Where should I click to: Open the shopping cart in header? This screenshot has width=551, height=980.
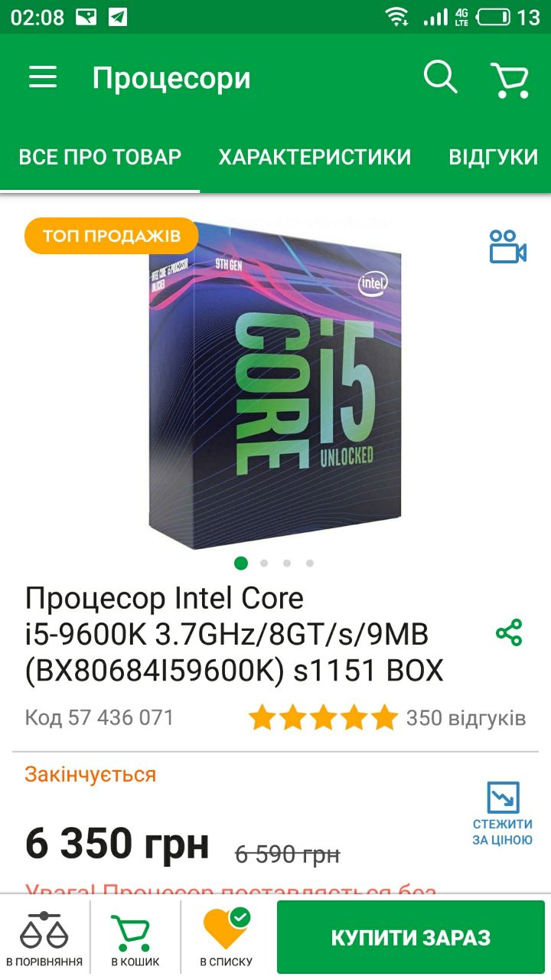pos(510,79)
